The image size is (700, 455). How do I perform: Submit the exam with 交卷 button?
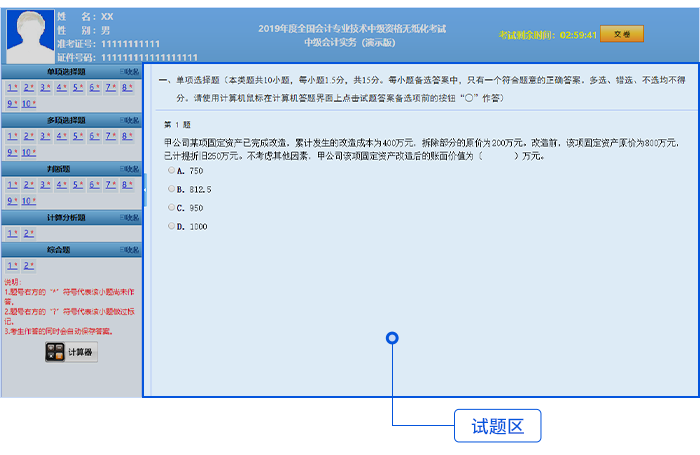622,35
